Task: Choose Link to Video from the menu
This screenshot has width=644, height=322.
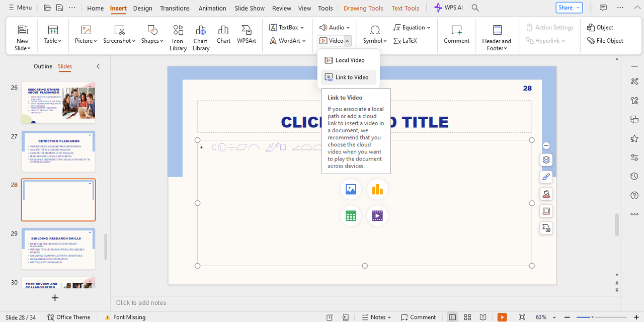Action: pos(348,77)
